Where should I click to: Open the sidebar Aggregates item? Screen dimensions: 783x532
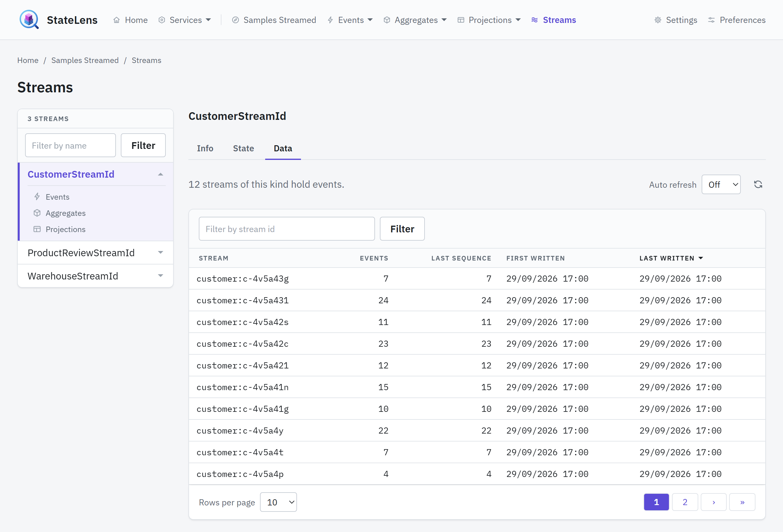(x=66, y=213)
